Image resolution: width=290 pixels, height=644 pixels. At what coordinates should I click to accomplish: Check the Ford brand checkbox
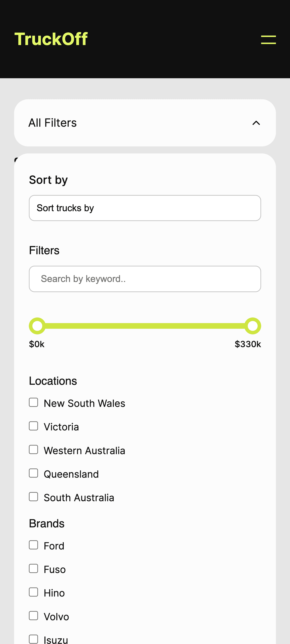[x=34, y=545]
